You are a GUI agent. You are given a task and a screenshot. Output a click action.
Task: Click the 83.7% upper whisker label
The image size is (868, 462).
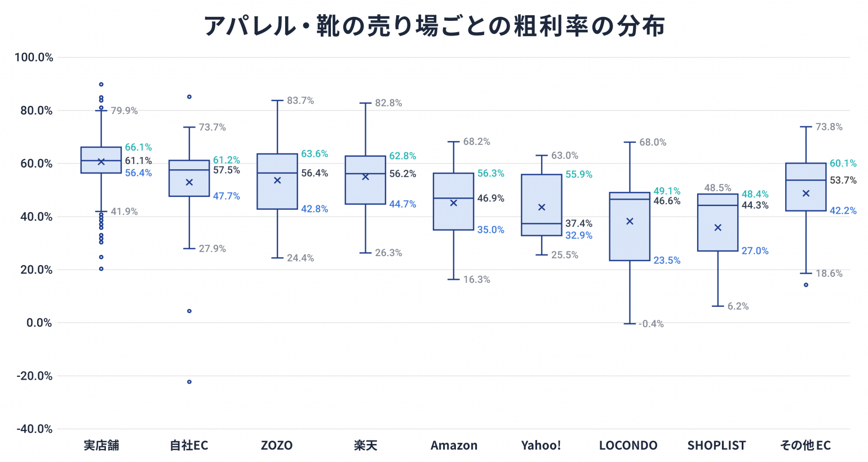300,101
